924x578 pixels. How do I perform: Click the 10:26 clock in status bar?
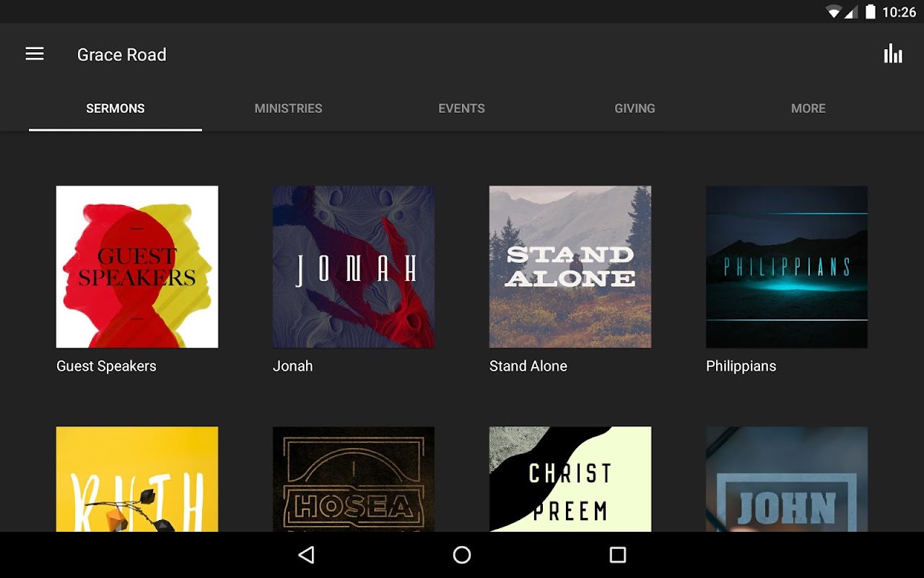pos(899,12)
